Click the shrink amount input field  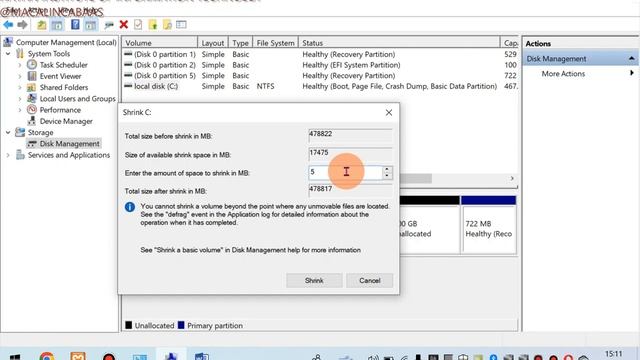click(x=345, y=172)
